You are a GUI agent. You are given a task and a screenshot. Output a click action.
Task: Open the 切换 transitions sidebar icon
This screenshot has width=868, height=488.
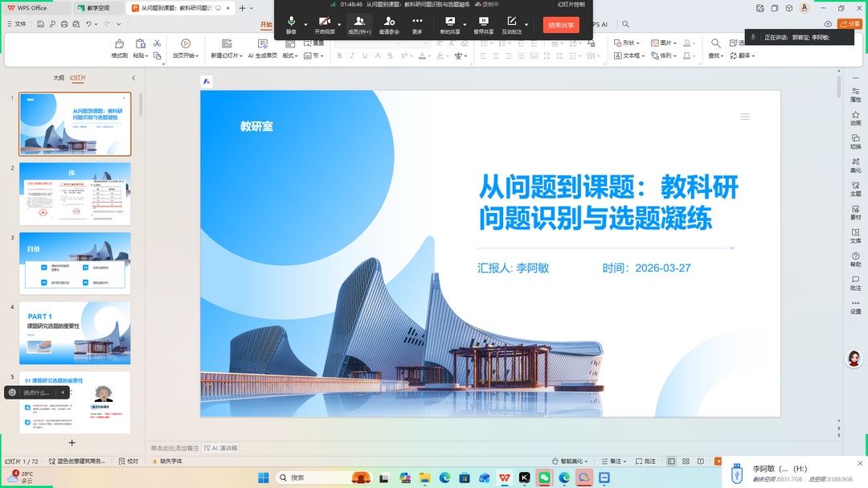click(855, 141)
